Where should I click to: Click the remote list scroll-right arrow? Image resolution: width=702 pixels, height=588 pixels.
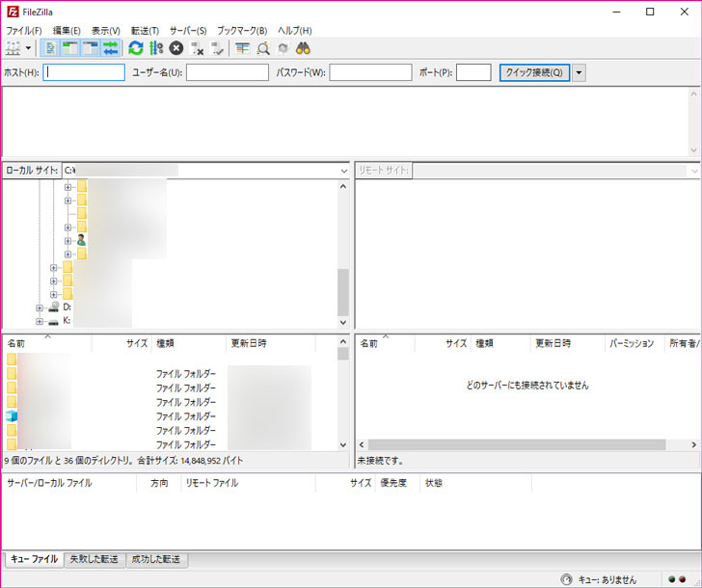(694, 444)
